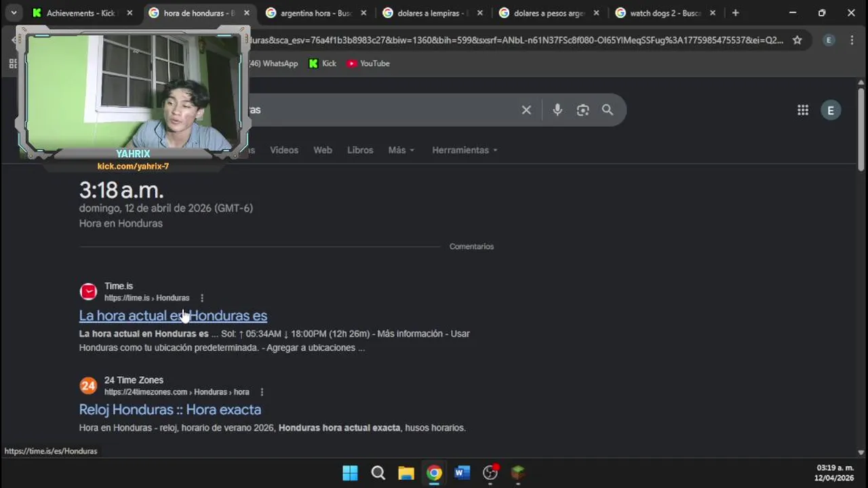Click the kick.com/yahrix-7 overlay text
868x488 pixels.
[133, 166]
